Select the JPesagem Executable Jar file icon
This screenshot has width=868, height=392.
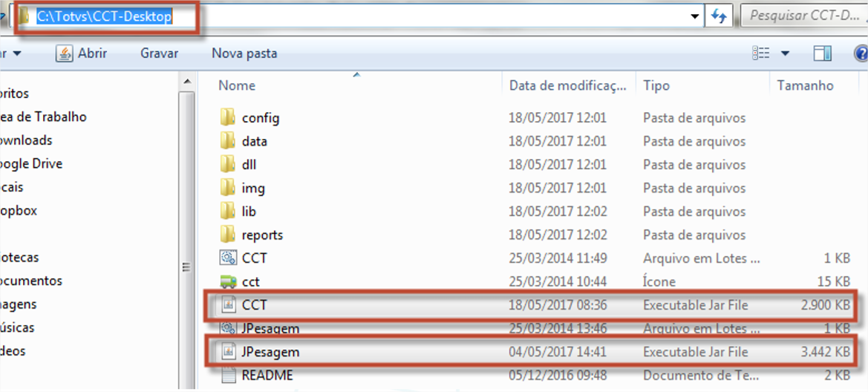(228, 352)
